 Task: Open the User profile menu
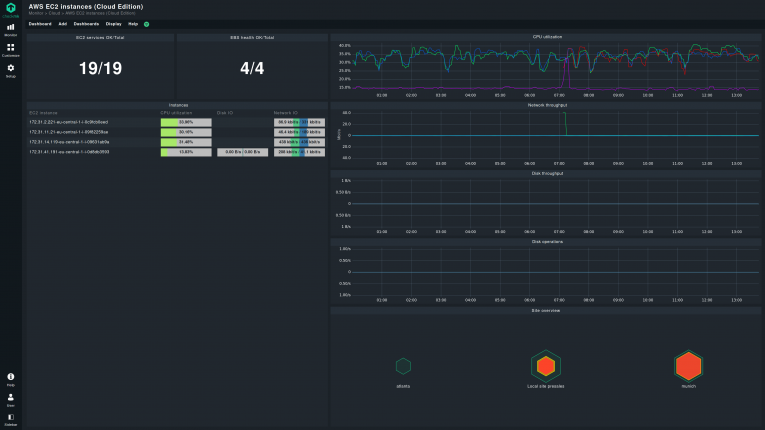10,398
